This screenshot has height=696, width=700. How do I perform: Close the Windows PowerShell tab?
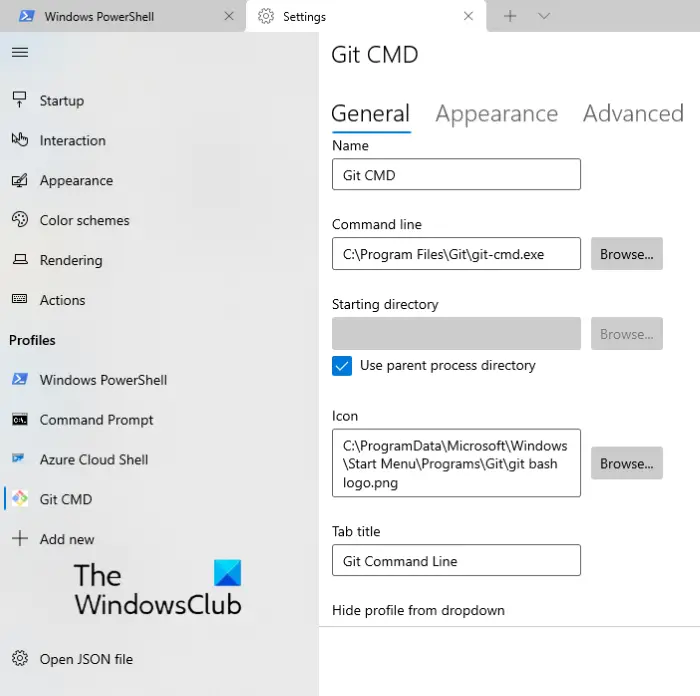point(229,17)
